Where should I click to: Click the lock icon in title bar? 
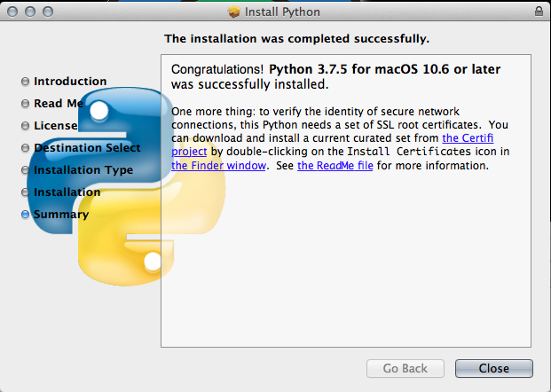tap(539, 12)
